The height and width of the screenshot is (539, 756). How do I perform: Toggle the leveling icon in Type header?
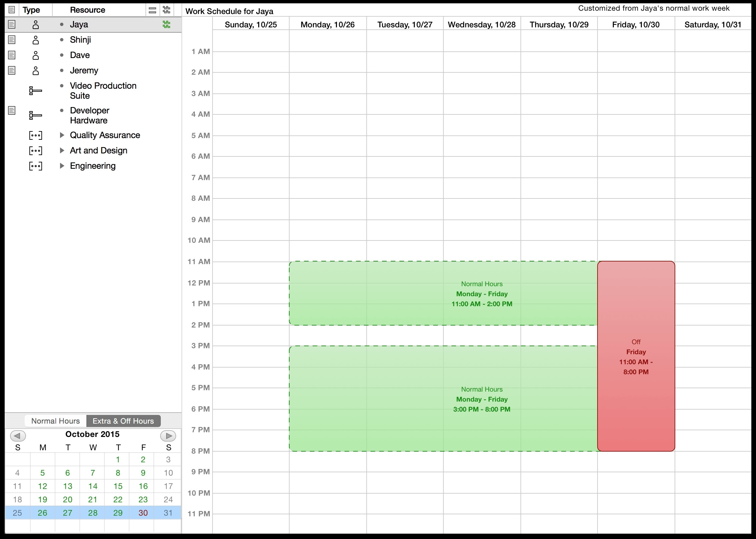click(x=165, y=11)
